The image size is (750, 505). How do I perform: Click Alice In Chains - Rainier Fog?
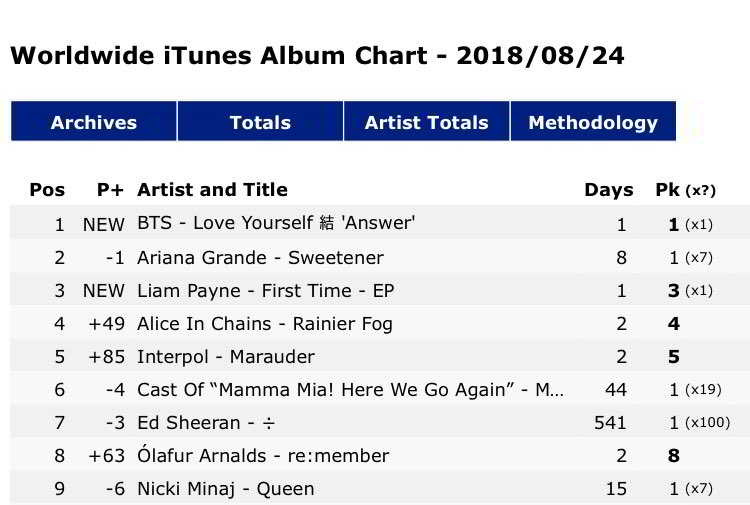click(265, 324)
